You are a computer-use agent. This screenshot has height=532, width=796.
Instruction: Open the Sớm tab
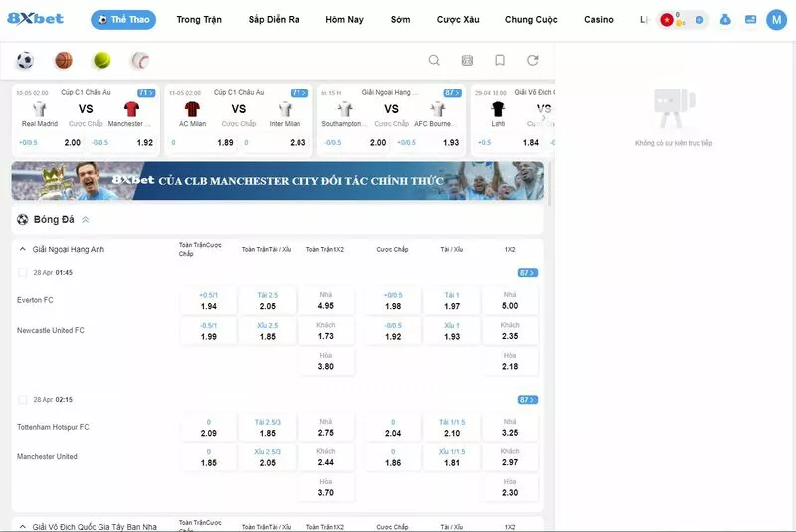(x=401, y=19)
